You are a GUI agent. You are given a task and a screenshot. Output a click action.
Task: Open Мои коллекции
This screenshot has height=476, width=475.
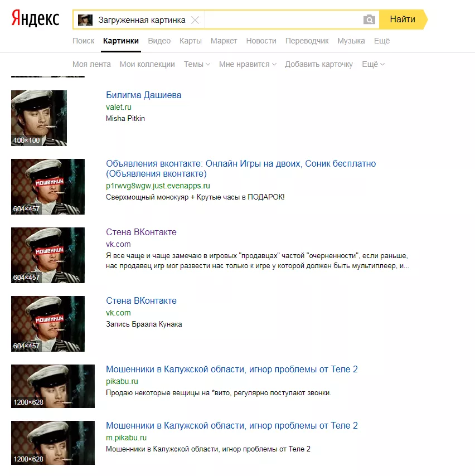(147, 64)
